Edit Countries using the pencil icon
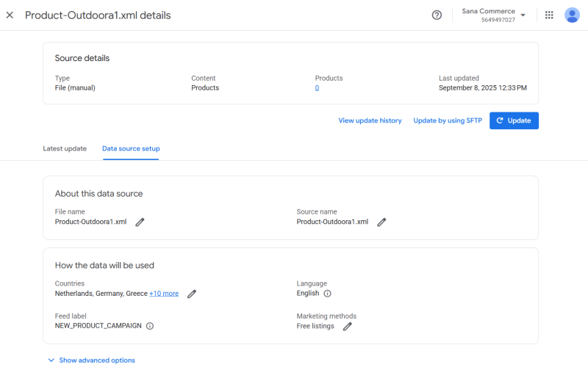This screenshot has width=588, height=373. [x=192, y=294]
